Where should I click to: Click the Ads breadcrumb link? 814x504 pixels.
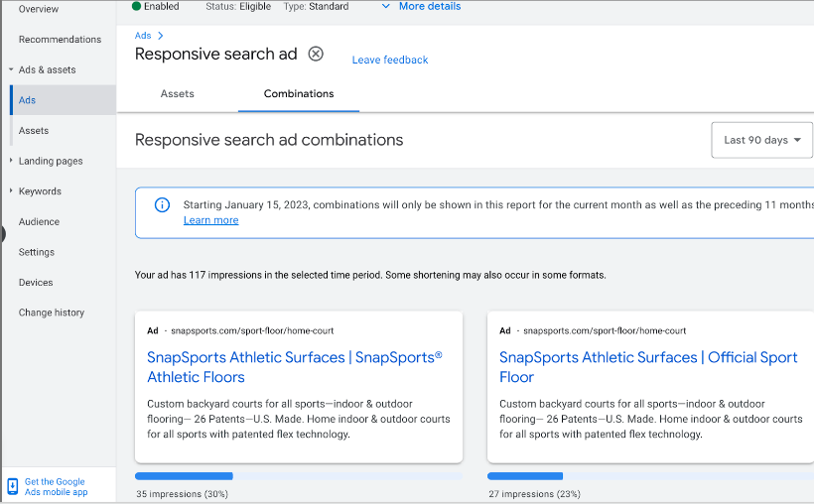pyautogui.click(x=143, y=36)
